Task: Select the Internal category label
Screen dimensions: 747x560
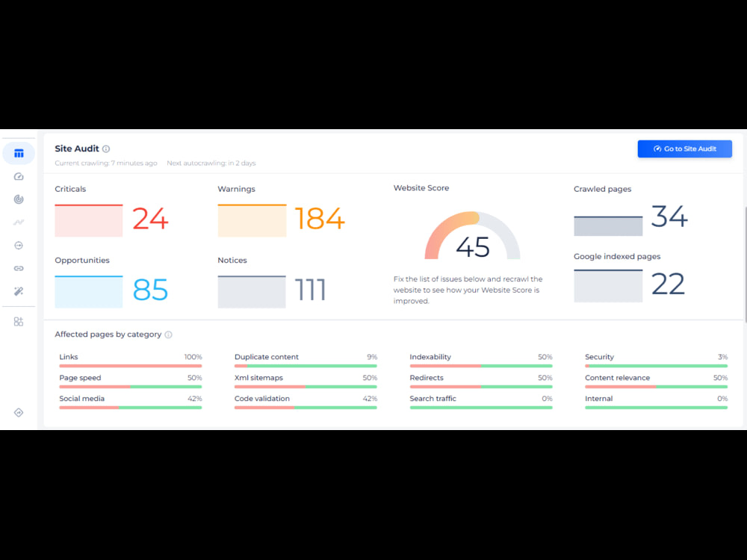Action: click(x=599, y=399)
